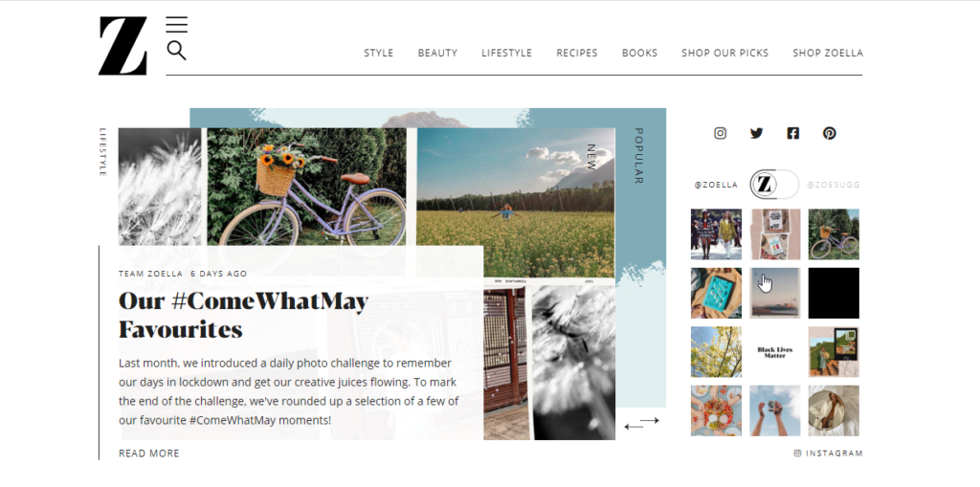Switch to the NEW tab
Viewport: 980px width, 487px height.
click(x=590, y=157)
